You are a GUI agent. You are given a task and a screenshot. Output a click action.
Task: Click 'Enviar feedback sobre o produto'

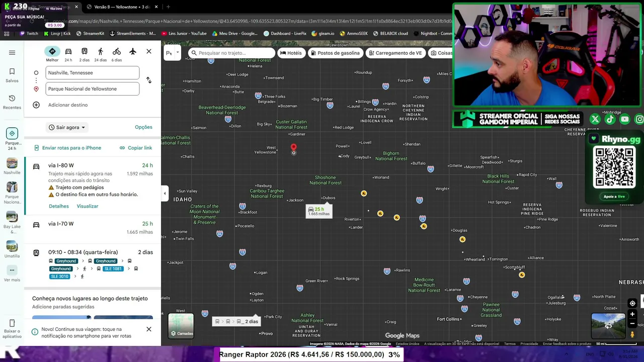567,344
